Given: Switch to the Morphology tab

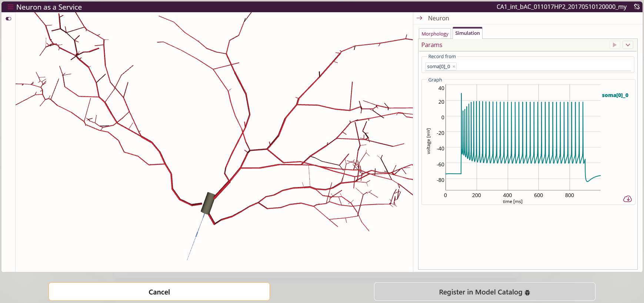Looking at the screenshot, I should tap(435, 34).
